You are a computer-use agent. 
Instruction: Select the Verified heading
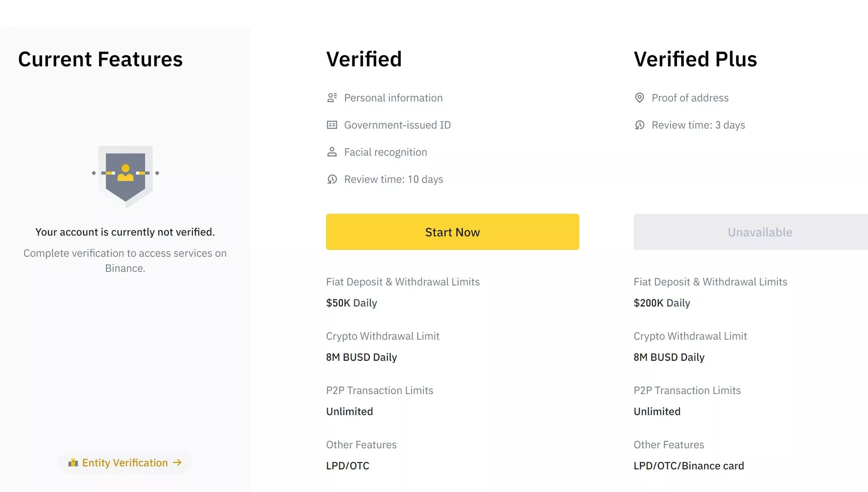(364, 59)
